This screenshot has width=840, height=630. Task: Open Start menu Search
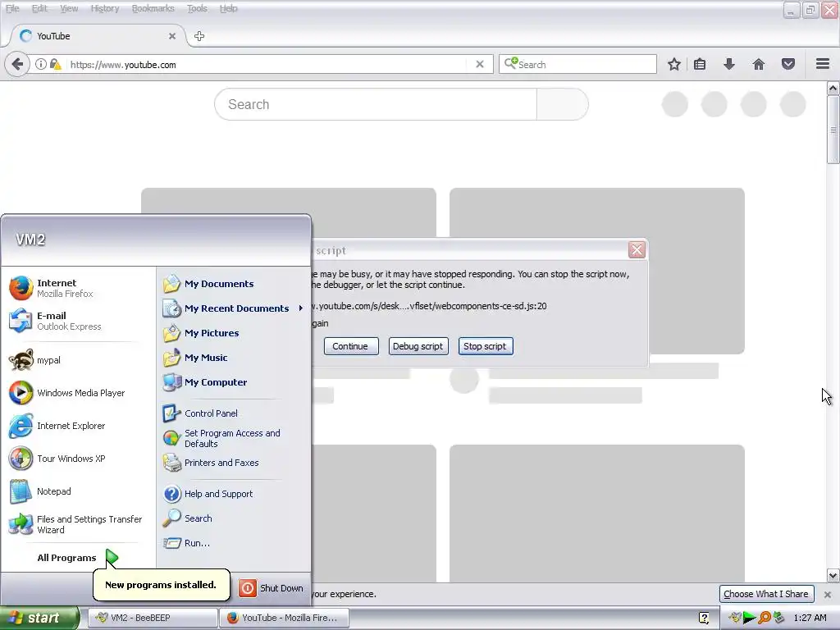click(x=188, y=518)
